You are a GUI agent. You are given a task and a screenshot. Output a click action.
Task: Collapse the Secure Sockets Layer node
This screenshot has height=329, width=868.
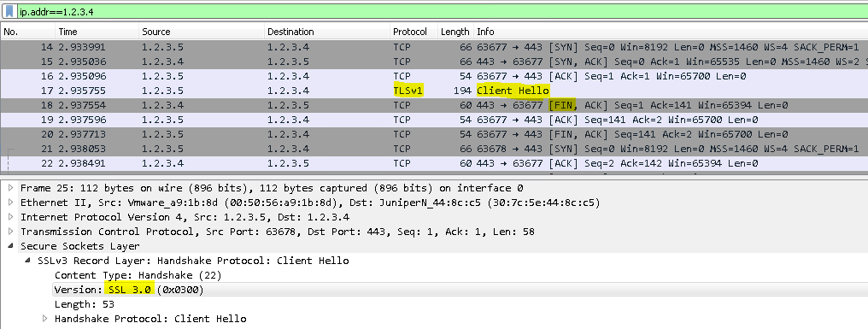[10, 246]
